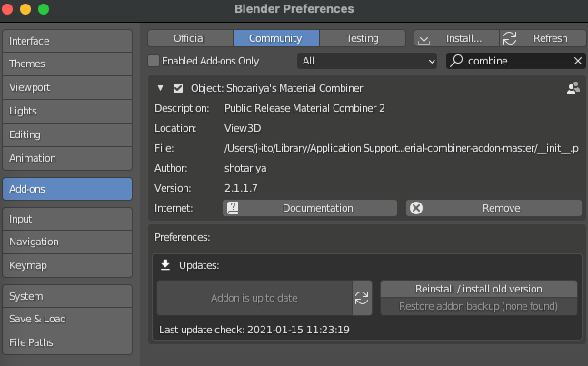Open the add-on Documentation link

click(x=310, y=208)
